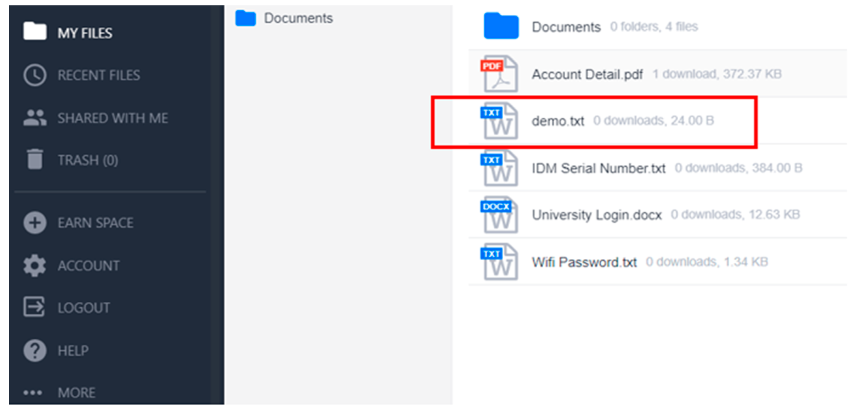Open RECENT FILES menu entry
This screenshot has width=868, height=413.
pyautogui.click(x=99, y=75)
